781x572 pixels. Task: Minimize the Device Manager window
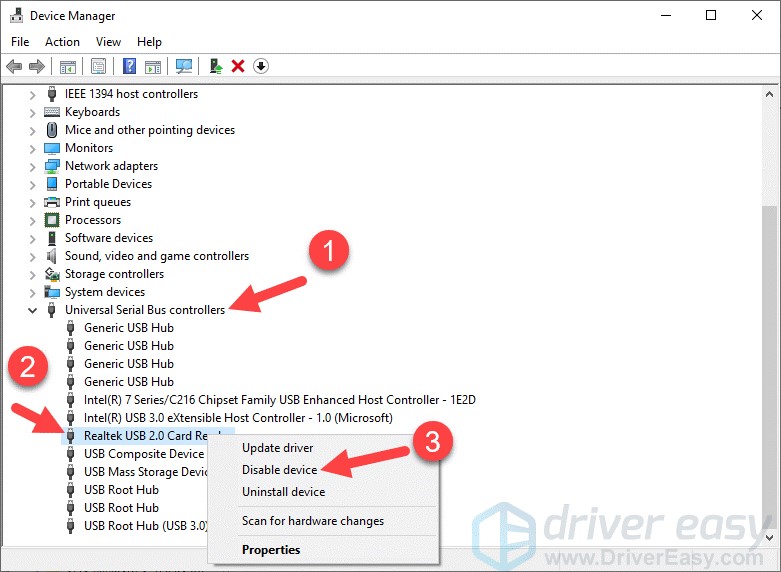(666, 15)
